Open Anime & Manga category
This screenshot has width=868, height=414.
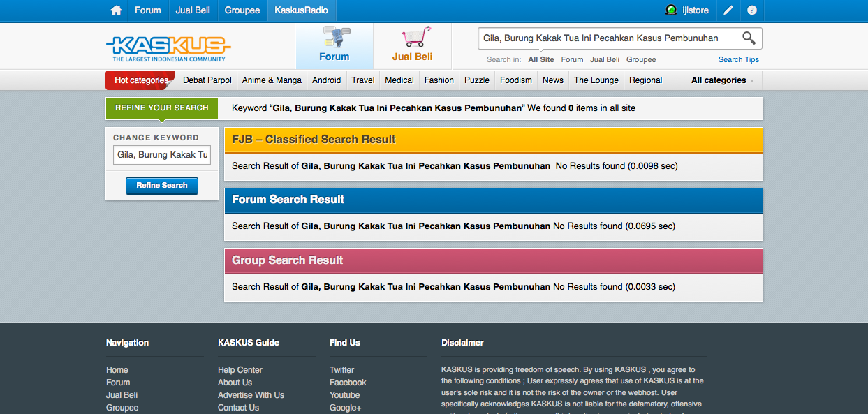272,80
